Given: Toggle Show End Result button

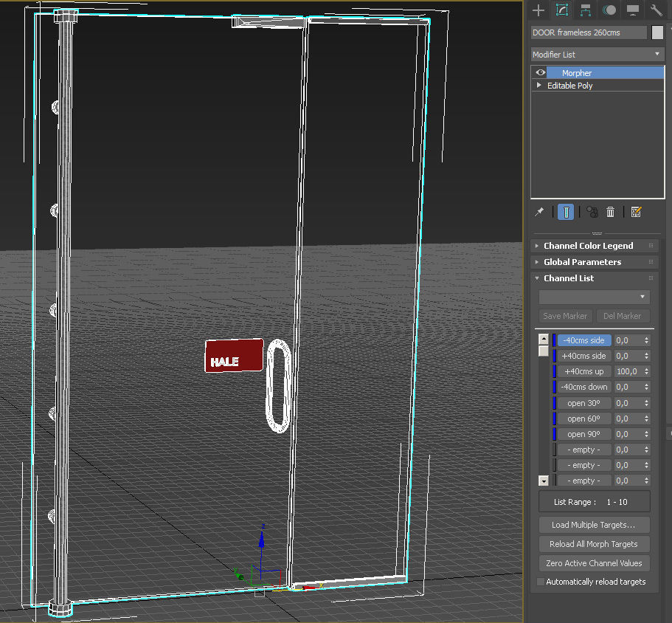Looking at the screenshot, I should click(566, 212).
